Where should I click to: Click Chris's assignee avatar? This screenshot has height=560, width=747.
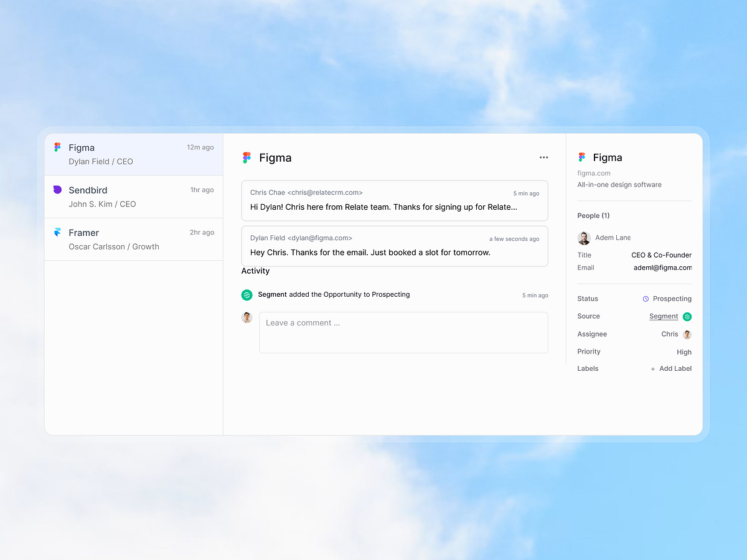(687, 334)
